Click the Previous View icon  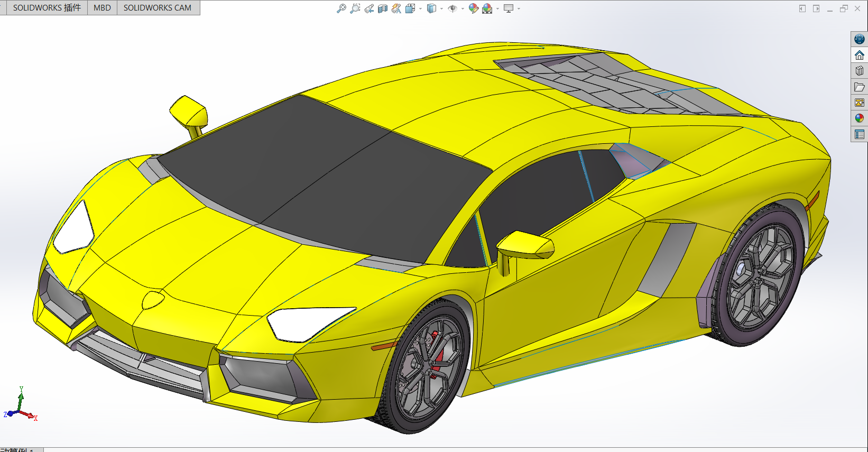369,8
